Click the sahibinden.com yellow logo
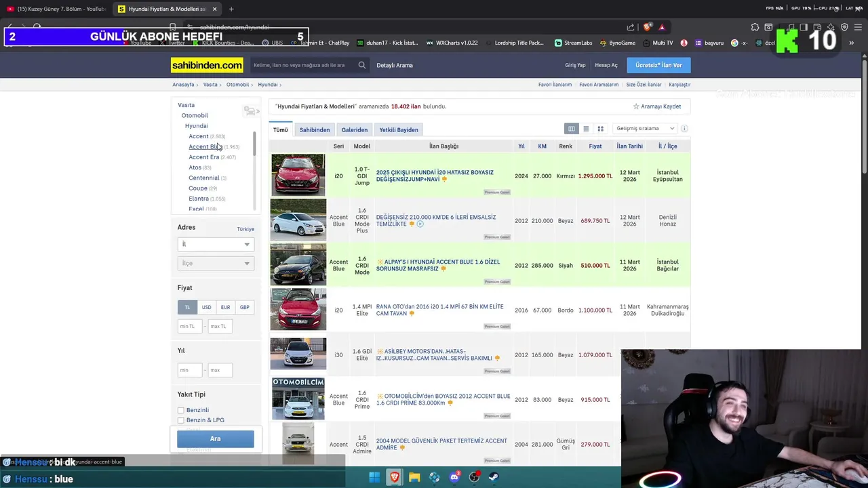The image size is (868, 488). pyautogui.click(x=207, y=65)
